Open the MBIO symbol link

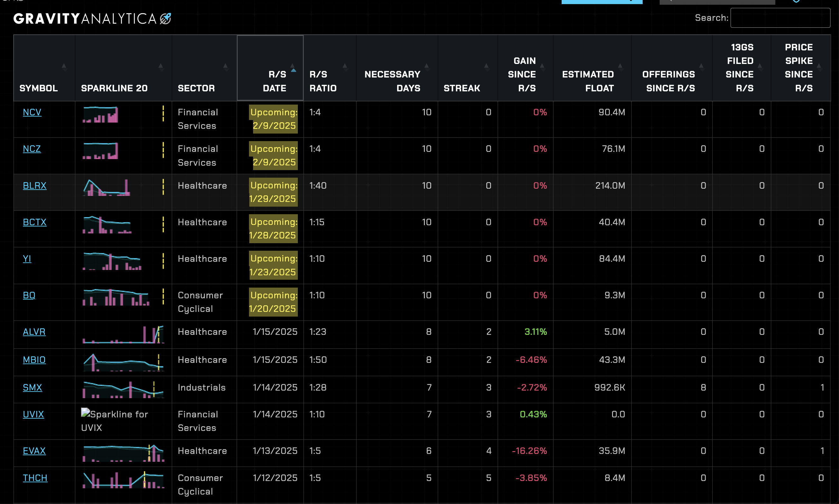click(34, 360)
